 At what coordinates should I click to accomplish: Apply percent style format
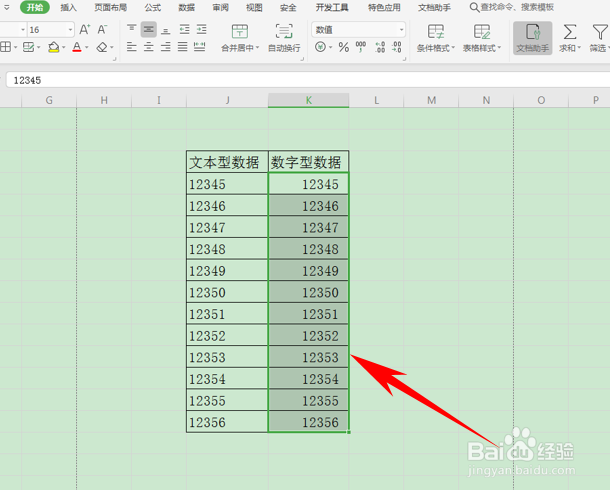[344, 47]
